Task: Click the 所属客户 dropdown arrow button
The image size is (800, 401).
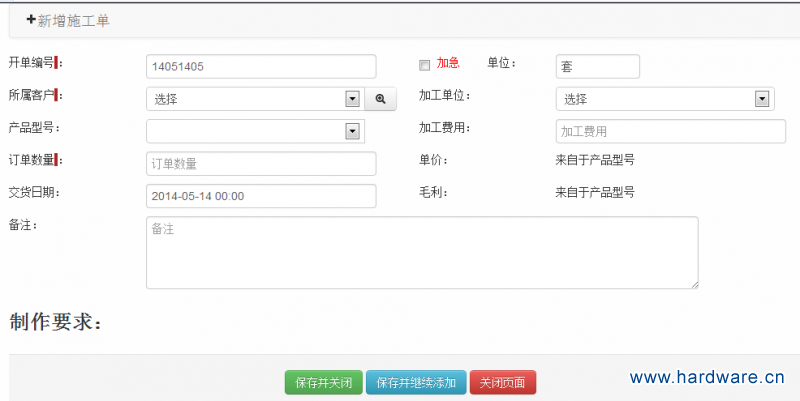Action: pyautogui.click(x=352, y=99)
